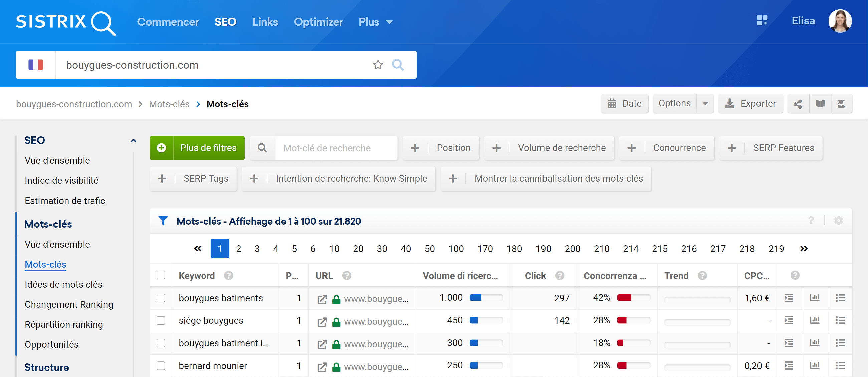Image resolution: width=868 pixels, height=377 pixels.
Task: Open external link for bouygues batiments URL
Action: (322, 299)
